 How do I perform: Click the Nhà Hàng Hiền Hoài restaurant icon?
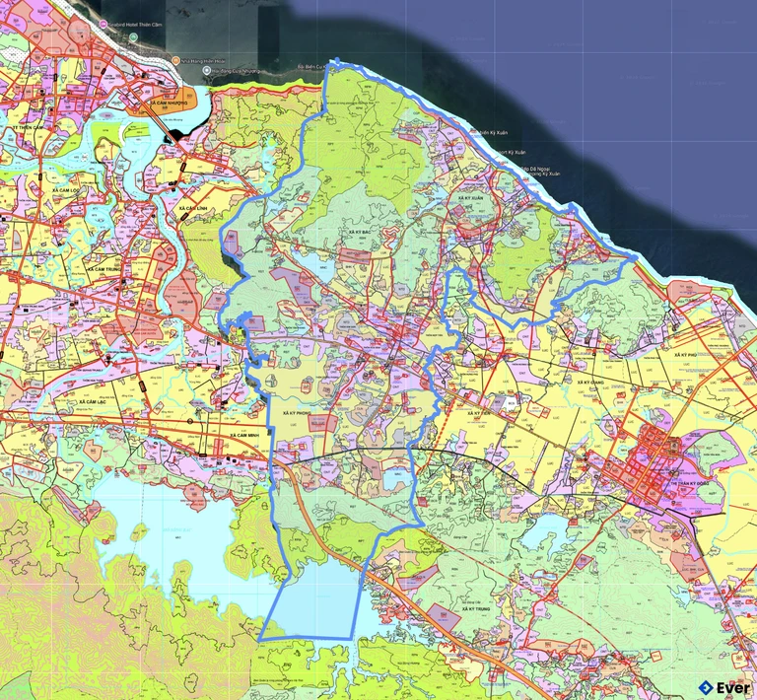[x=175, y=59]
